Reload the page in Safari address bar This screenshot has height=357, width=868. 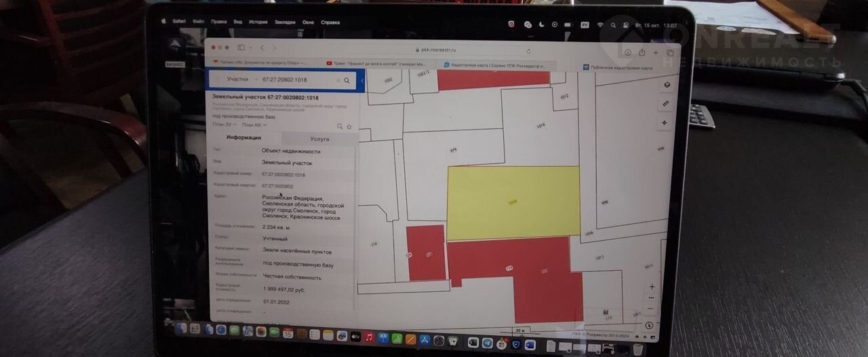click(528, 50)
